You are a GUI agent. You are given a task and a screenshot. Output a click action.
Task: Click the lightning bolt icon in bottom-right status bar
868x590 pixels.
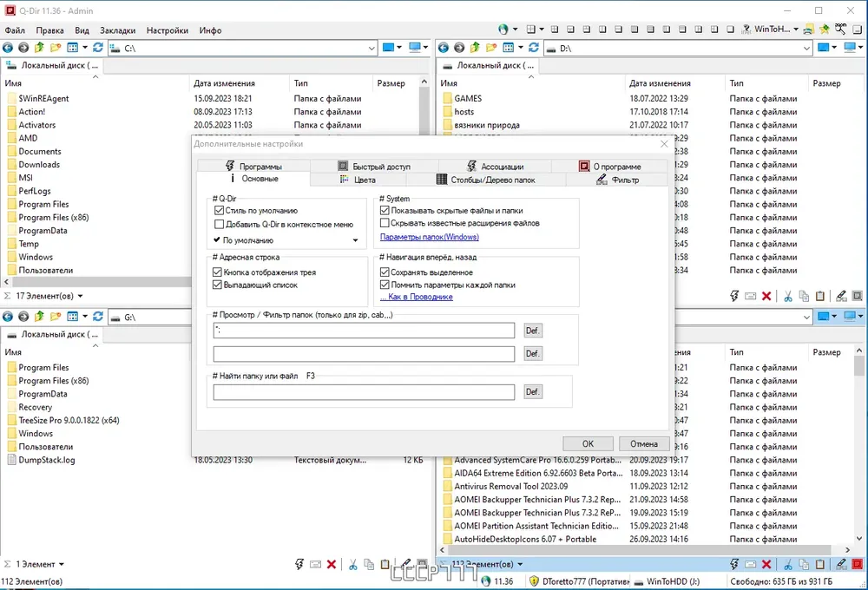click(734, 565)
